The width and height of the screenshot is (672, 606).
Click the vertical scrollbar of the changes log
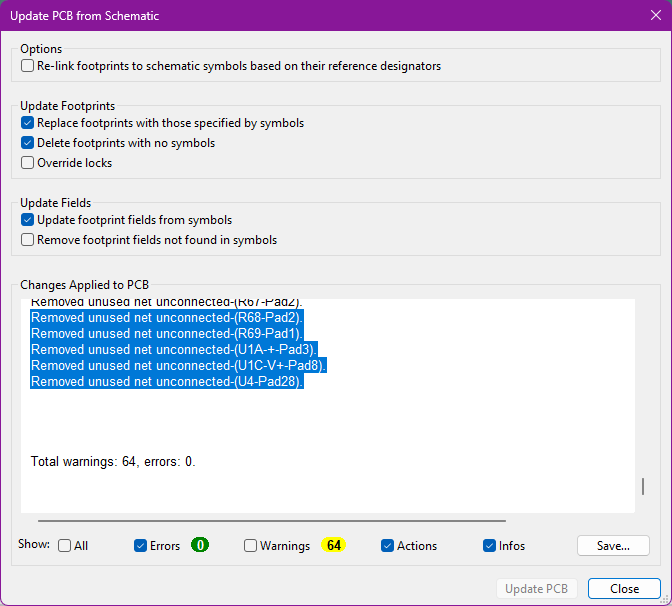(x=643, y=486)
